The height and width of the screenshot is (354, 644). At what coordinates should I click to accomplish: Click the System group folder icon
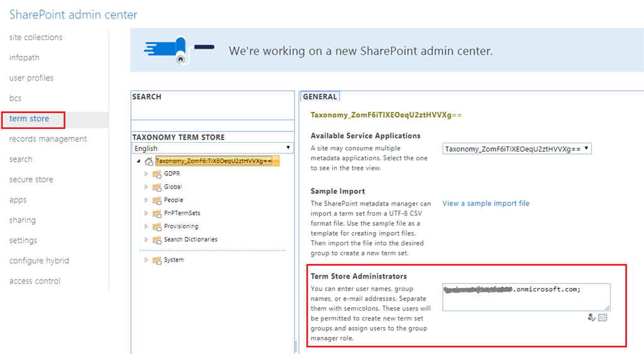pyautogui.click(x=157, y=260)
